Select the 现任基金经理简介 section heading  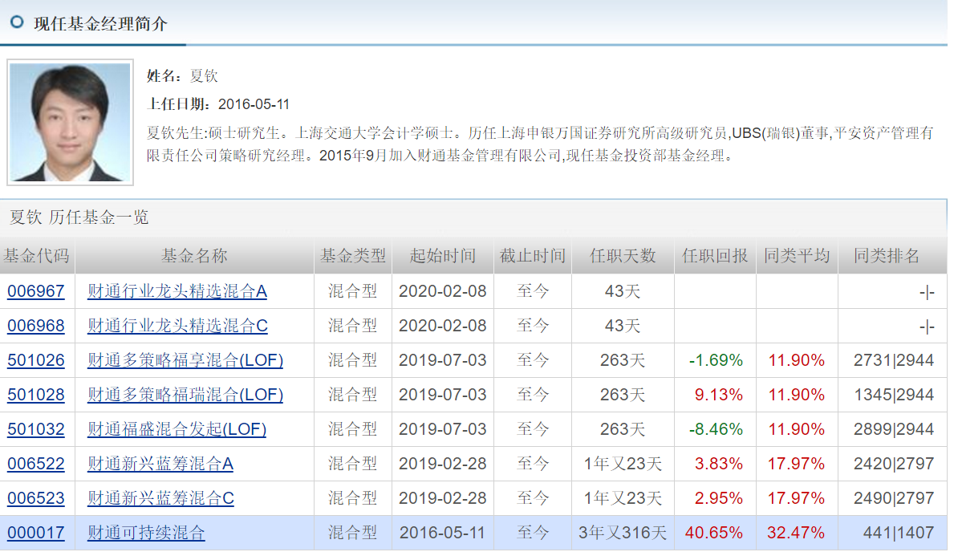point(100,24)
